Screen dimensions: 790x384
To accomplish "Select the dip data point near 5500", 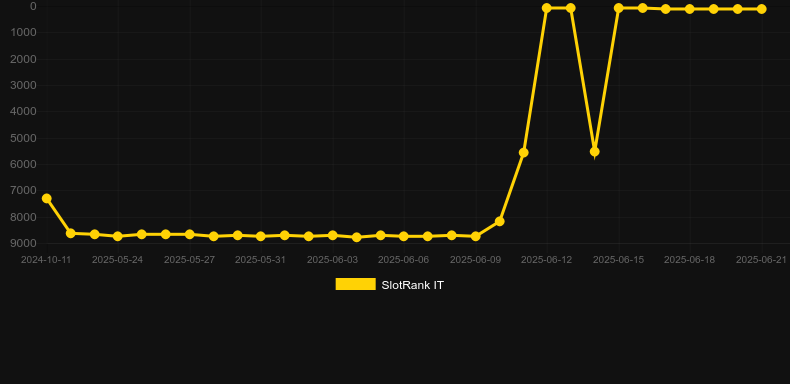I will pos(595,152).
